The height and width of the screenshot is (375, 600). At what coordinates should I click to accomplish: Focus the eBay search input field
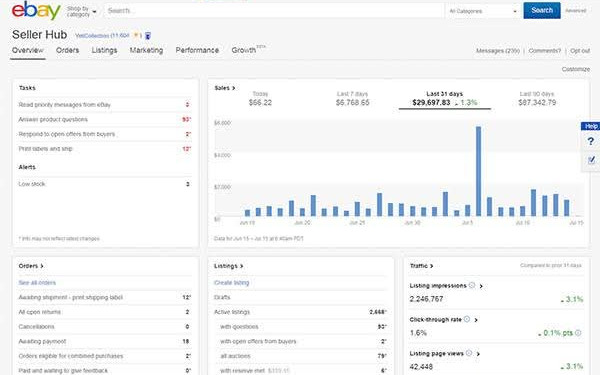pos(274,11)
